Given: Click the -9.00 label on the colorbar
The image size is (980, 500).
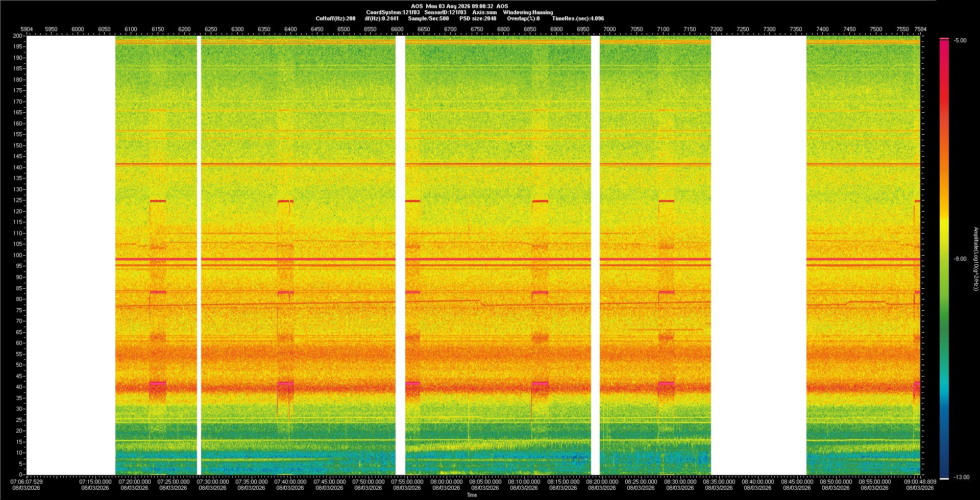Looking at the screenshot, I should coord(960,259).
